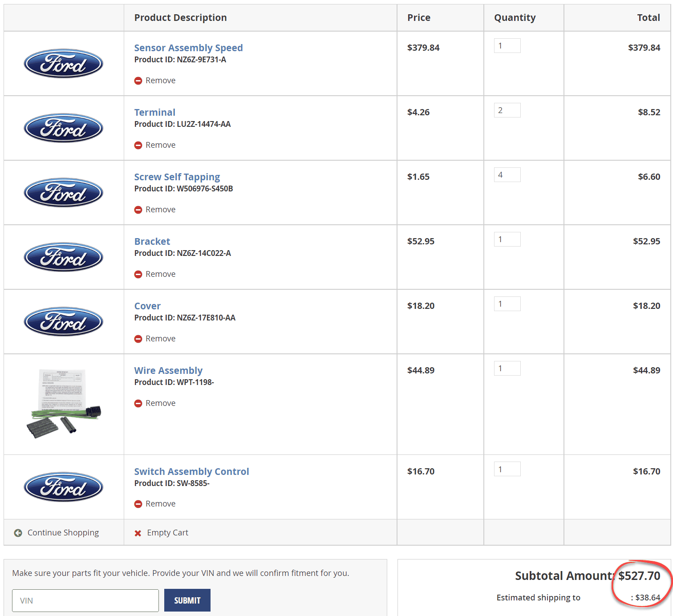The height and width of the screenshot is (616, 673).
Task: Click the Wire Assembly product photo
Action: (64, 404)
